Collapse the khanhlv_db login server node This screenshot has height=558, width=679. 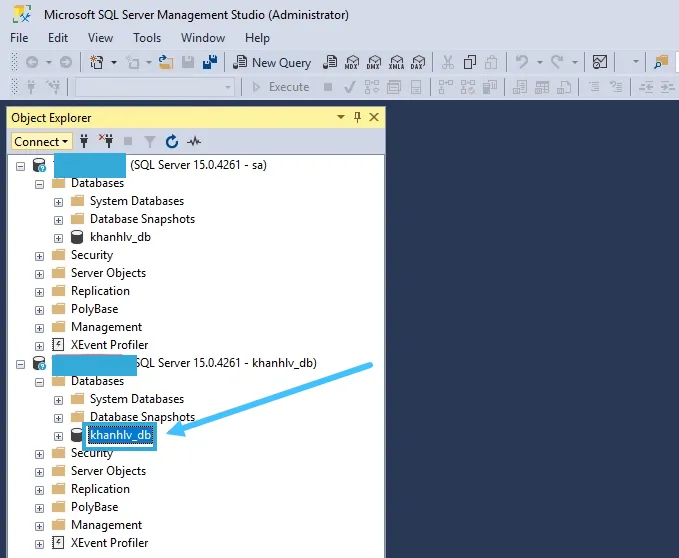(20, 364)
